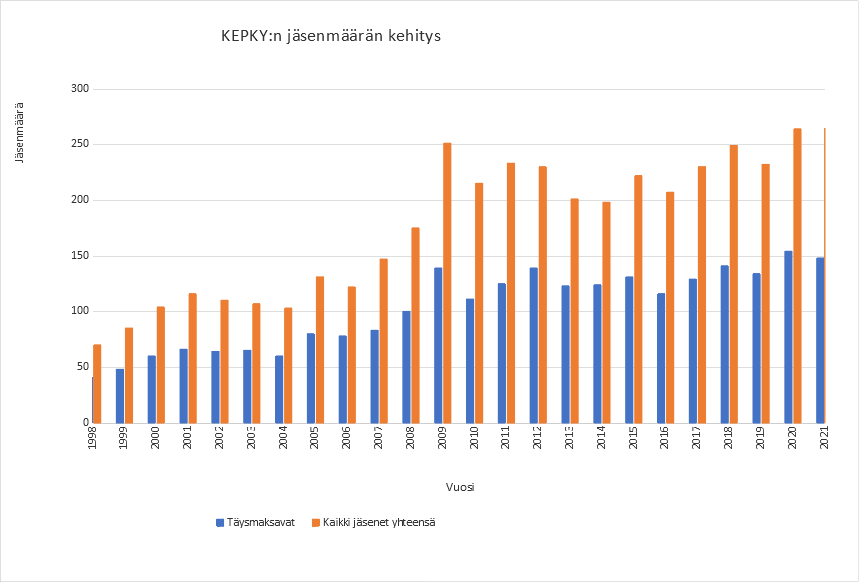This screenshot has width=859, height=582.
Task: Click the 250 value on the vertical axis
Action: point(80,145)
